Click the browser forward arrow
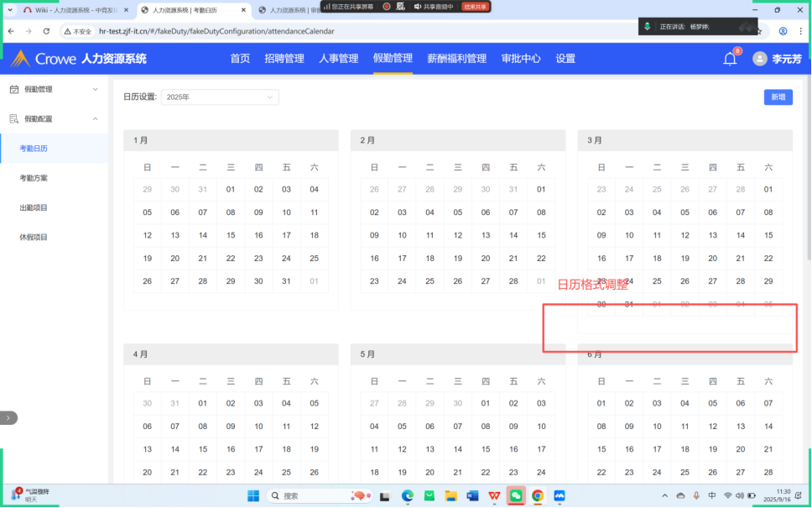Viewport: 812px width, 508px height. 29,31
